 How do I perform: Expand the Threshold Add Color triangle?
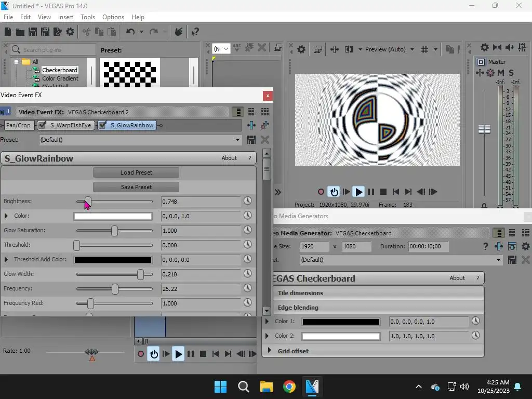pyautogui.click(x=6, y=260)
